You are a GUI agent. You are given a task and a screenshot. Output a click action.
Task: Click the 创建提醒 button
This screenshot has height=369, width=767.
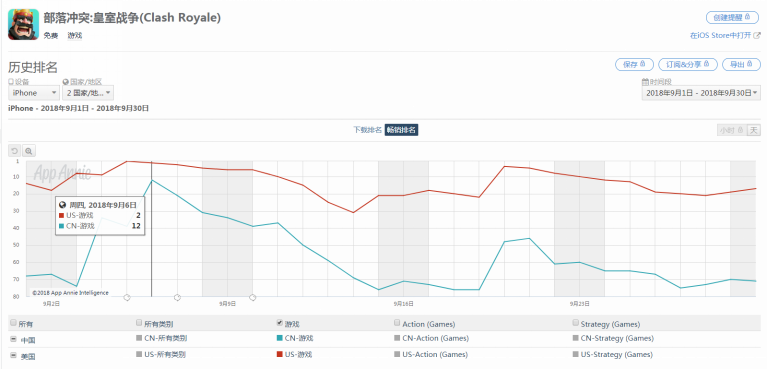[x=732, y=18]
